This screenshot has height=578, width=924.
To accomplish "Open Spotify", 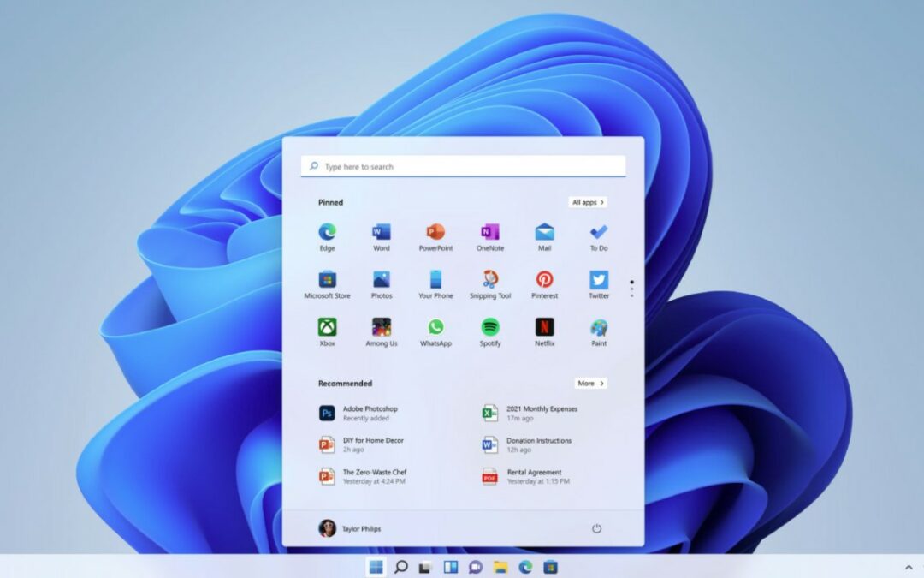I will click(x=489, y=328).
